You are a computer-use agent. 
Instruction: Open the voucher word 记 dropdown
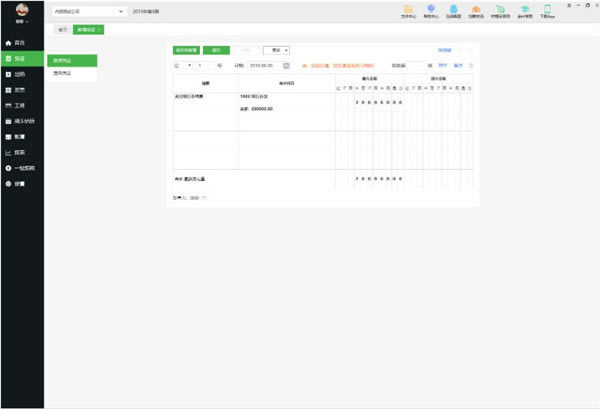click(x=183, y=66)
